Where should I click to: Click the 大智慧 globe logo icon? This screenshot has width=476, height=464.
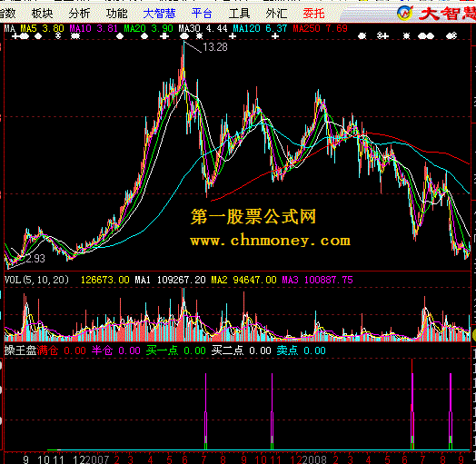tap(405, 13)
